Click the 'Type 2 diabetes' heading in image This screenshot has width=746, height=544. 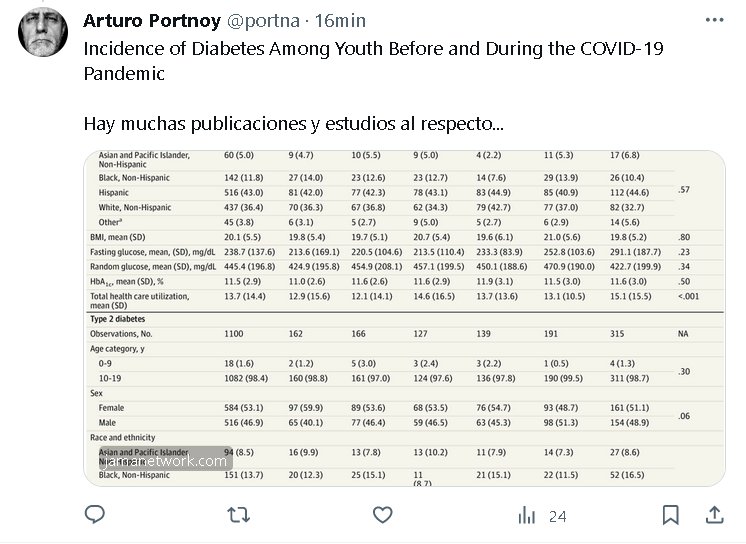(x=127, y=318)
